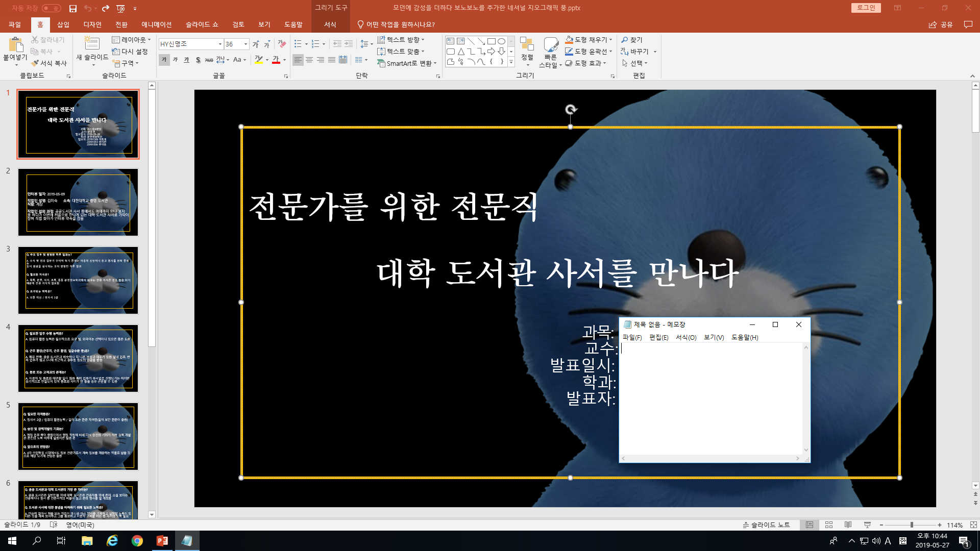Click the New Slide (새 슬라이드) icon
This screenshot has width=980, height=551.
[x=92, y=43]
